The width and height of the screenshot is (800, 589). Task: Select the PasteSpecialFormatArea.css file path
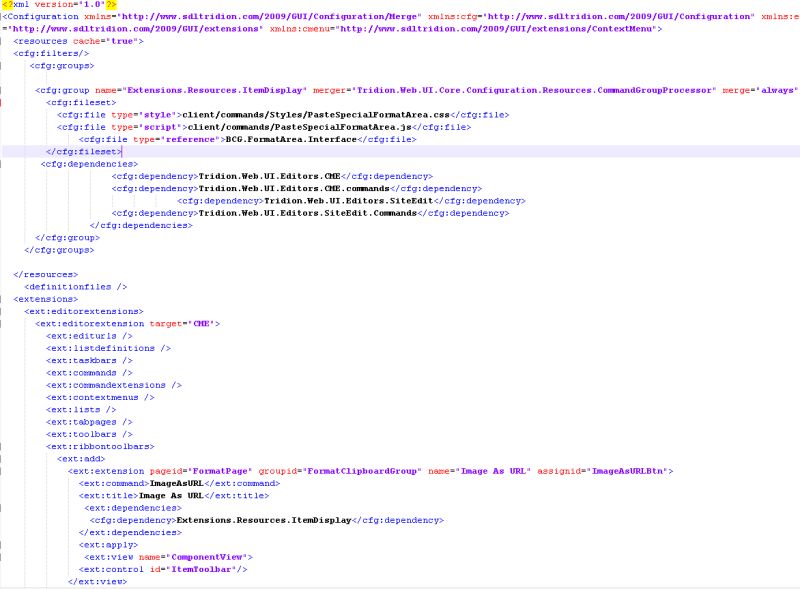click(316, 115)
